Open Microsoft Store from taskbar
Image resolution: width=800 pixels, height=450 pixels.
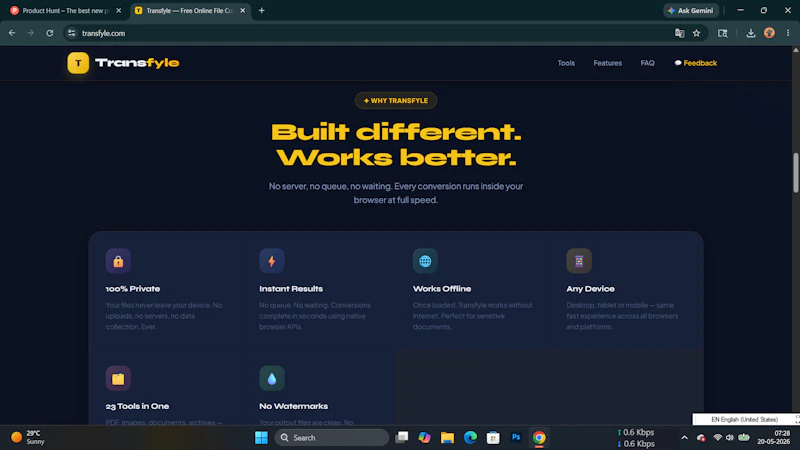tap(493, 437)
